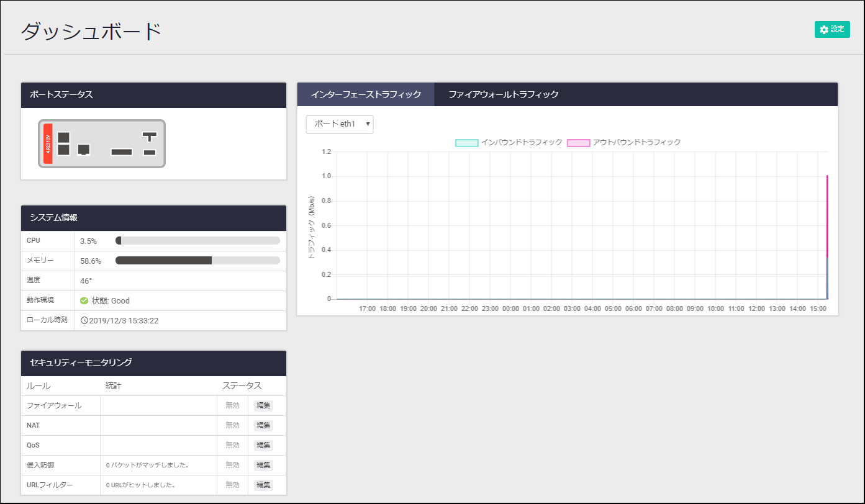The width and height of the screenshot is (865, 504).
Task: Click the メモリー usage progress bar
Action: pyautogui.click(x=197, y=261)
